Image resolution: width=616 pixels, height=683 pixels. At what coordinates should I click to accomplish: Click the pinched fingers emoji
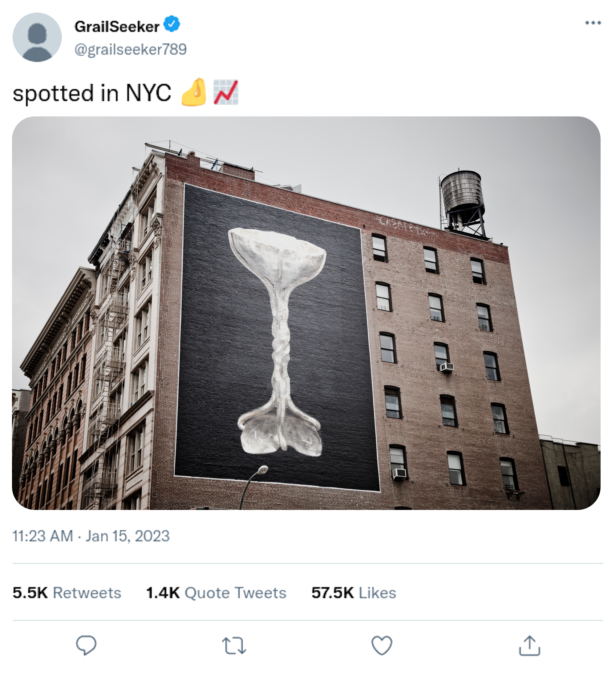tap(194, 92)
